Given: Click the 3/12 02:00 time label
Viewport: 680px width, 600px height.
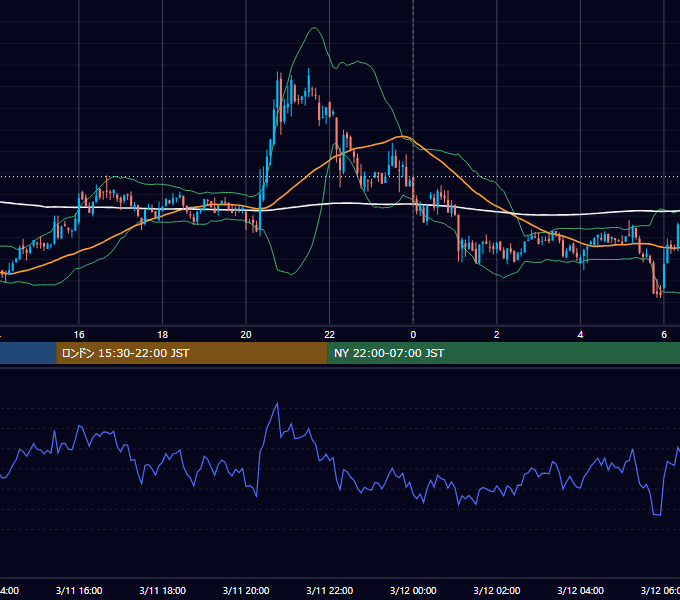Looking at the screenshot, I should pyautogui.click(x=497, y=590).
